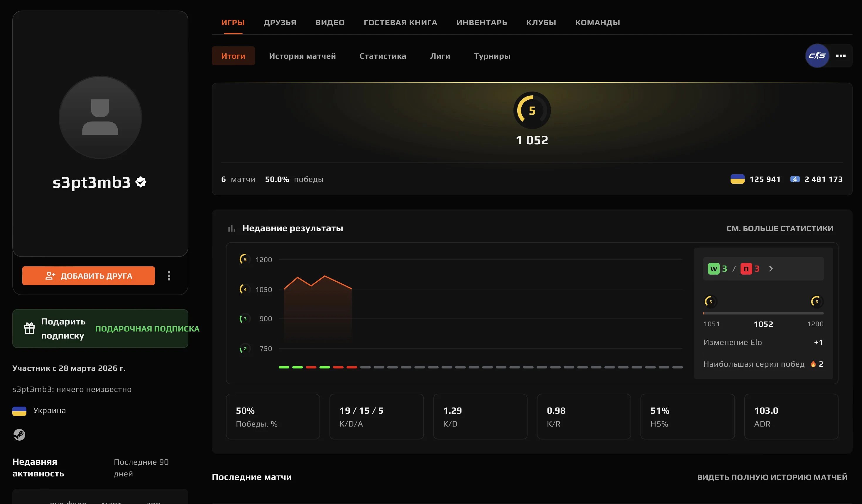
Task: Select the История матчей subtab
Action: (x=302, y=56)
